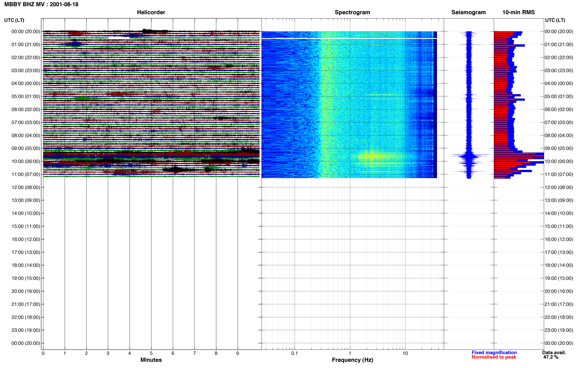
Task: Click the 2 tick on the Minutes axis
Action: pos(86,353)
